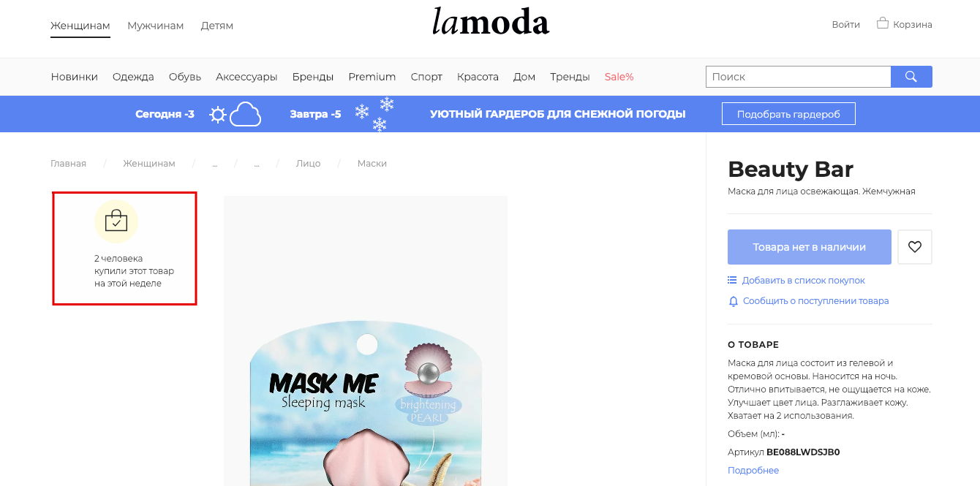Expand product details via Подробнее

[753, 471]
